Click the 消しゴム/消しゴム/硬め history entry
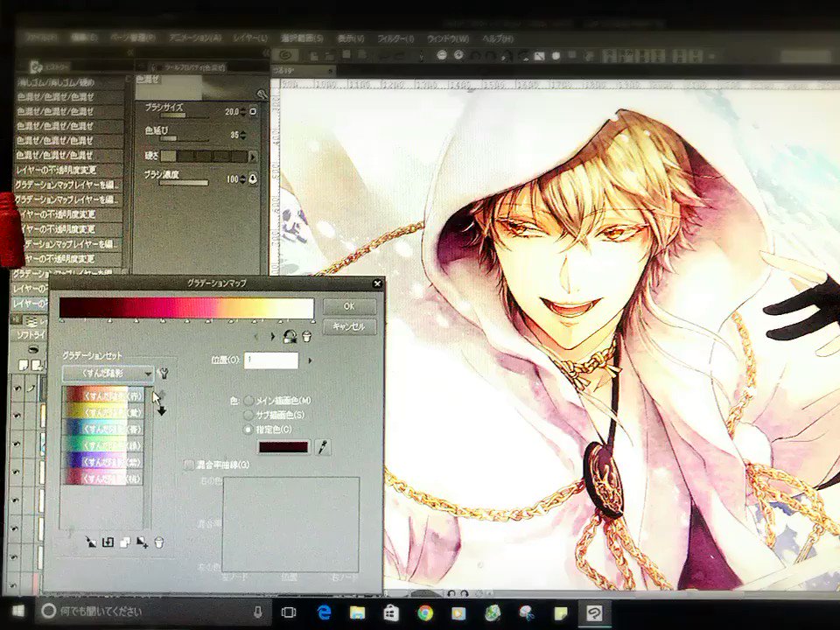This screenshot has height=630, width=840. tap(70, 82)
